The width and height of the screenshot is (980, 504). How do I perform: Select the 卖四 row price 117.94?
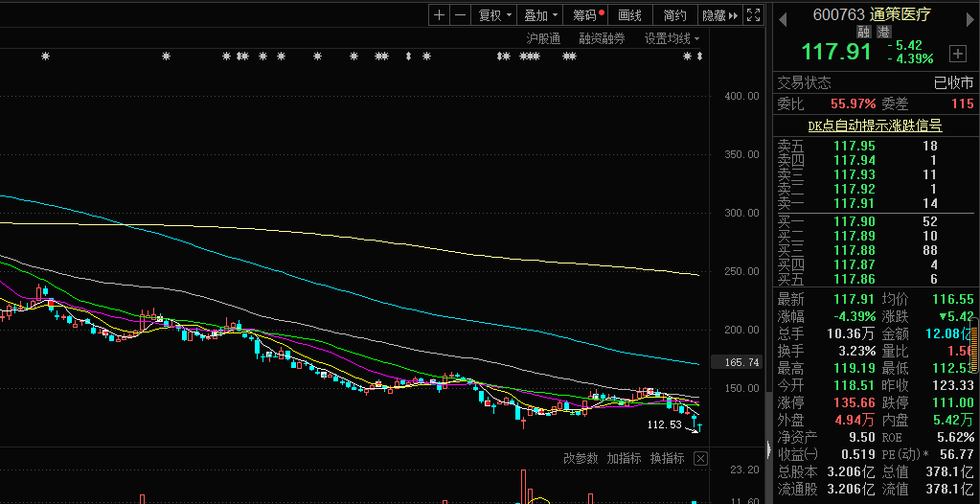click(855, 160)
